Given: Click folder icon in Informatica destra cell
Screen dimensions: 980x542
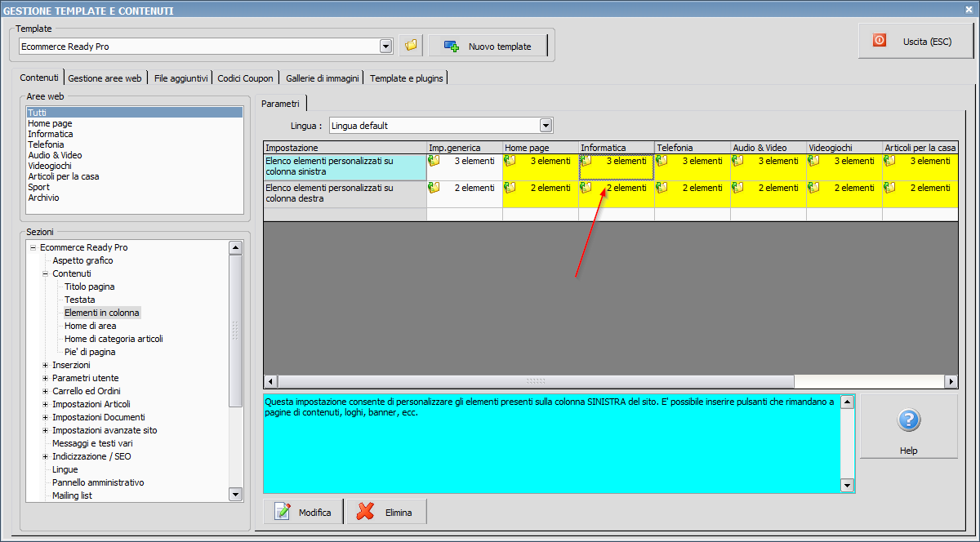Looking at the screenshot, I should 586,188.
